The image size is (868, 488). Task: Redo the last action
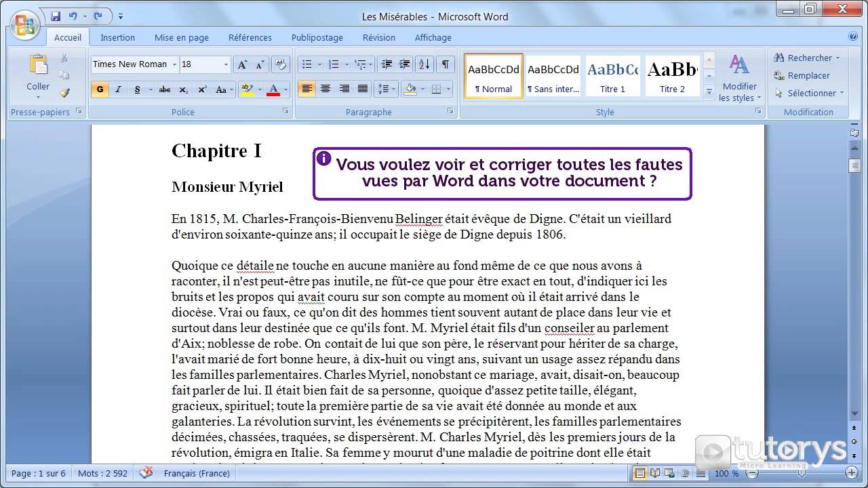pyautogui.click(x=98, y=16)
